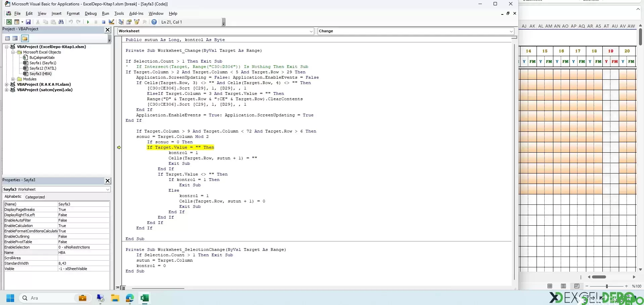Select the EnableSelection property row
The width and height of the screenshot is (644, 305).
pyautogui.click(x=57, y=247)
